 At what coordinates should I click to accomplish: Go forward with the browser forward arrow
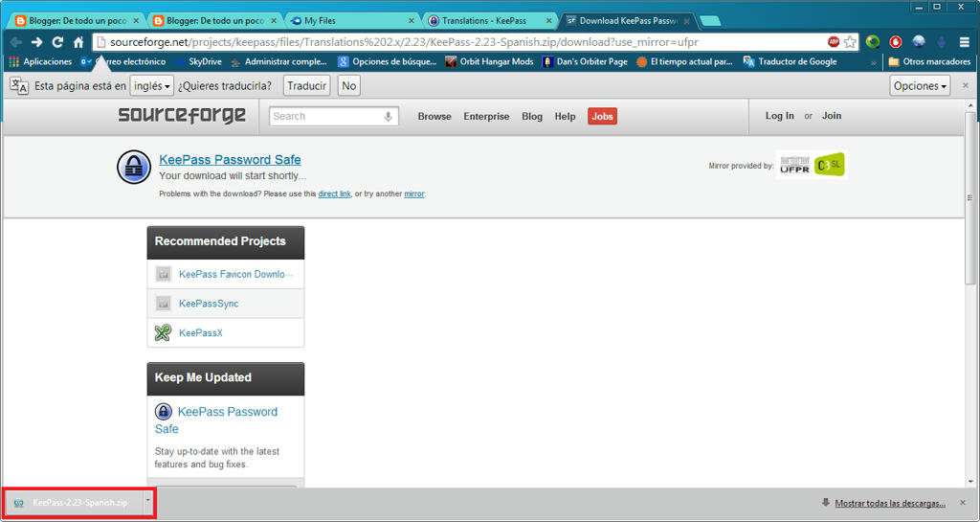[x=37, y=42]
